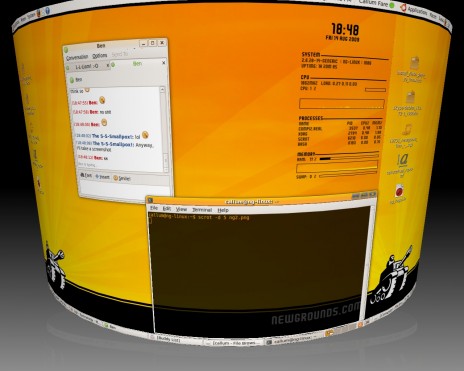This screenshot has width=464, height=371.
Task: Open the second desktop package file icon
Action: click(x=410, y=97)
